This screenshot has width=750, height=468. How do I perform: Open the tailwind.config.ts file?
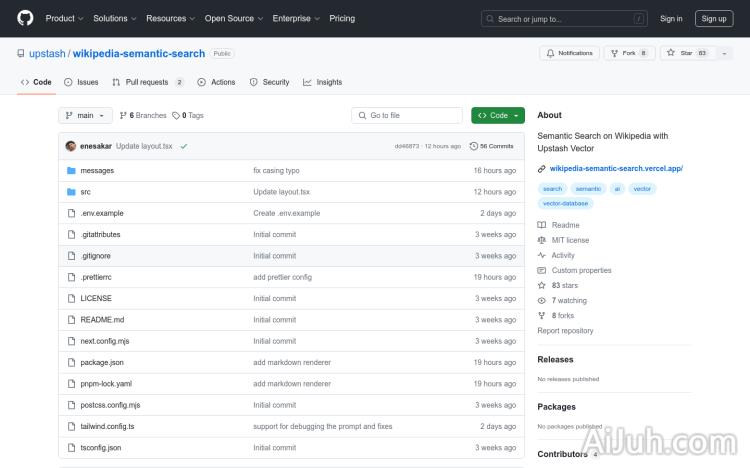click(107, 426)
